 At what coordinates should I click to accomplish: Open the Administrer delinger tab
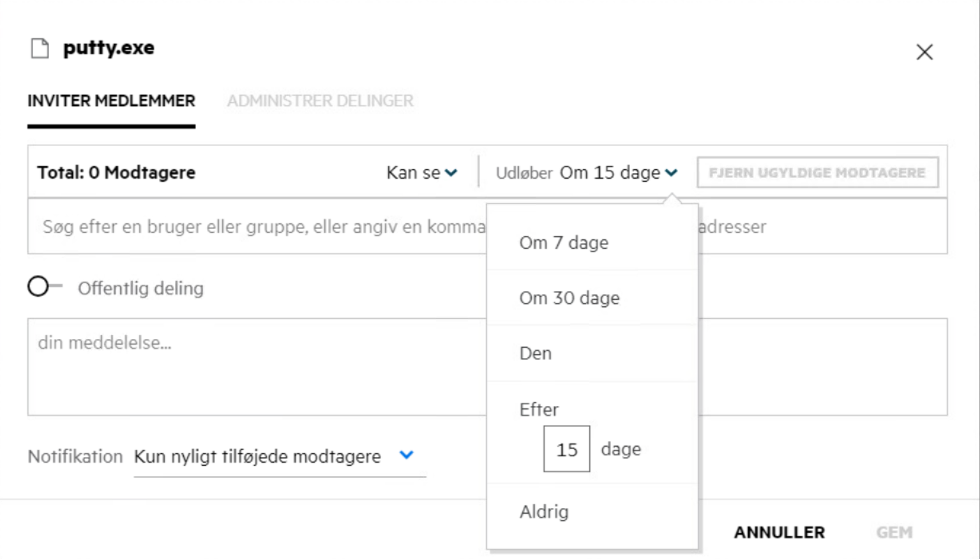[320, 101]
